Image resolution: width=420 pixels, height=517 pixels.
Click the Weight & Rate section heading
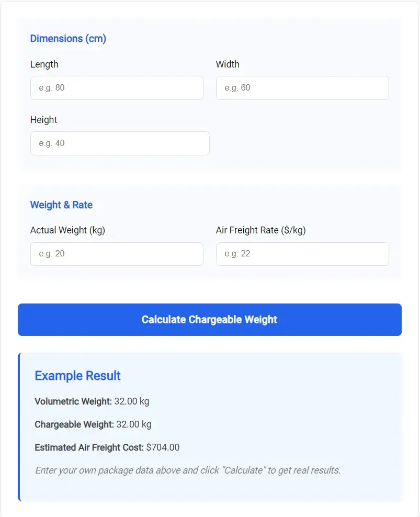pyautogui.click(x=61, y=205)
